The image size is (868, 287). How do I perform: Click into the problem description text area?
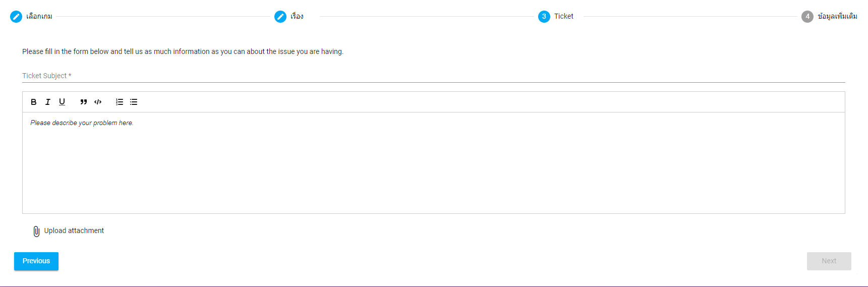pos(434,163)
